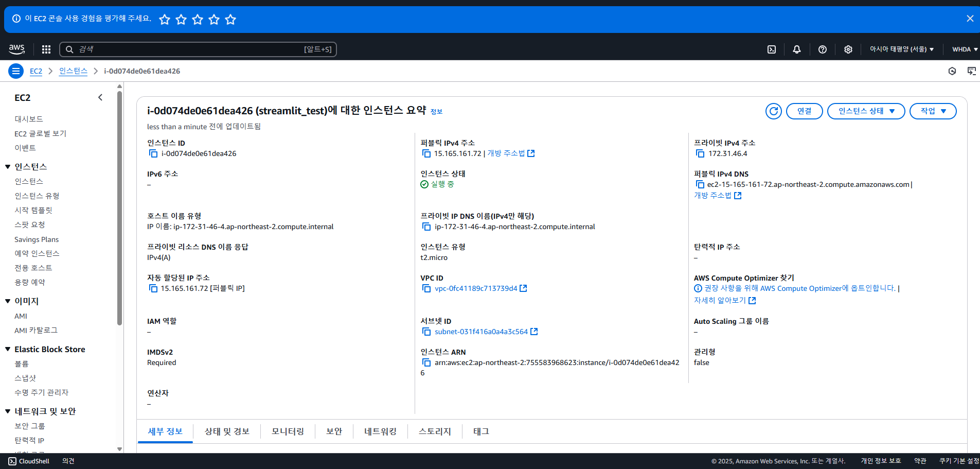Viewport: 980px width, 469px height.
Task: Click the hexagon icon near breadcrumb right
Action: [952, 71]
